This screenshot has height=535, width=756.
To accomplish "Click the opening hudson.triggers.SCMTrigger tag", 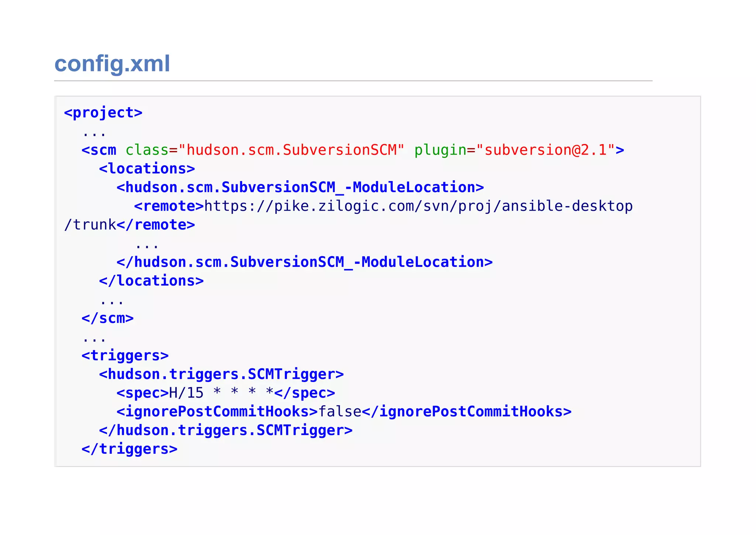I will coord(221,374).
